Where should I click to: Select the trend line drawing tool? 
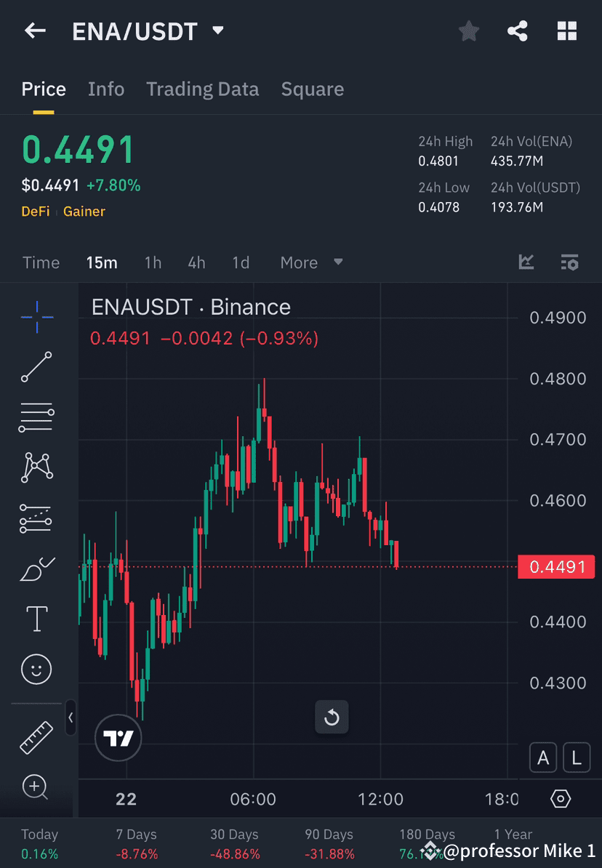[36, 367]
